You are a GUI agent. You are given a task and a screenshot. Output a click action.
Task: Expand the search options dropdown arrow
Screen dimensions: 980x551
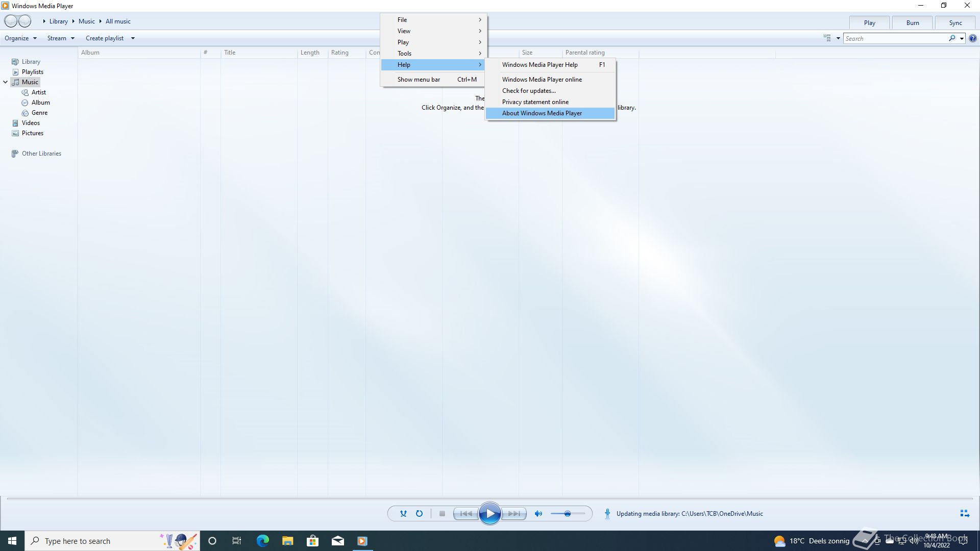(x=962, y=38)
